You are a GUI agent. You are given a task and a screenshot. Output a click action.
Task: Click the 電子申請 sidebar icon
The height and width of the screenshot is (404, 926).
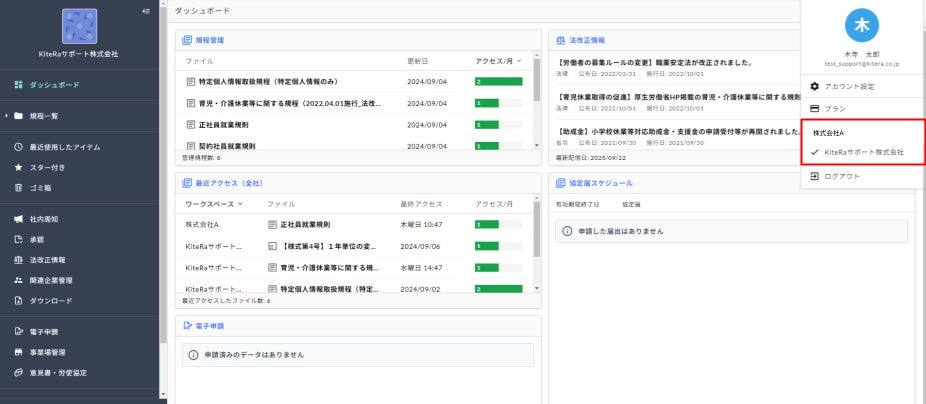[x=18, y=331]
